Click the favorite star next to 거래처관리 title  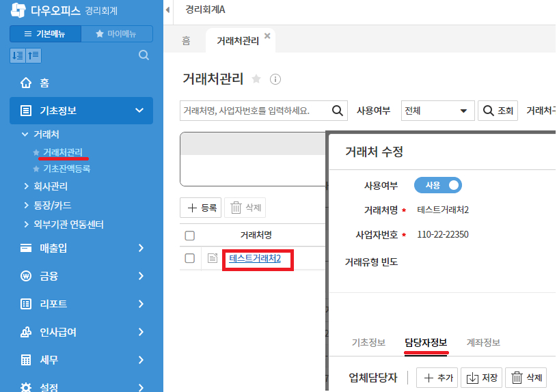[256, 79]
